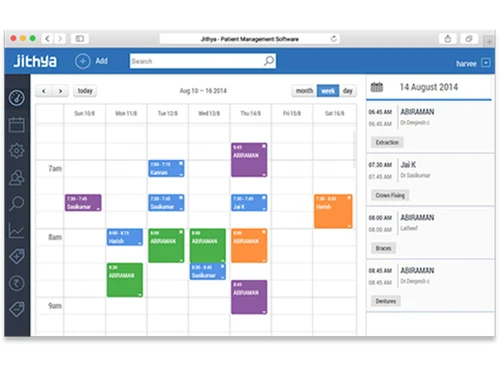Toggle the browser sidebar panel icon
This screenshot has height=375, width=500.
pyautogui.click(x=80, y=39)
